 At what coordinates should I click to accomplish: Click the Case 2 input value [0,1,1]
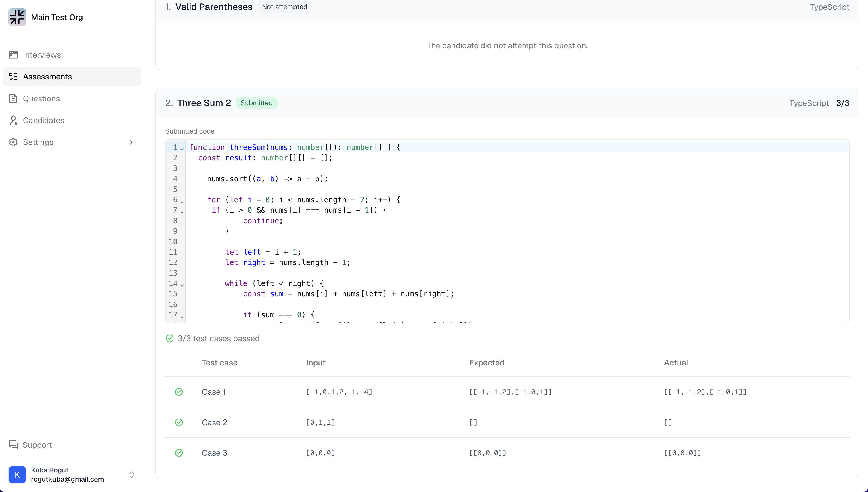click(320, 422)
